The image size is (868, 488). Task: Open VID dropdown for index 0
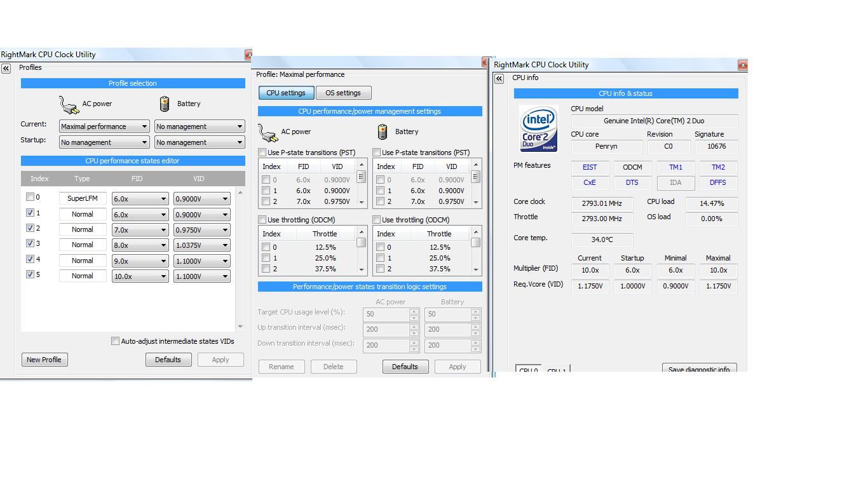point(201,199)
